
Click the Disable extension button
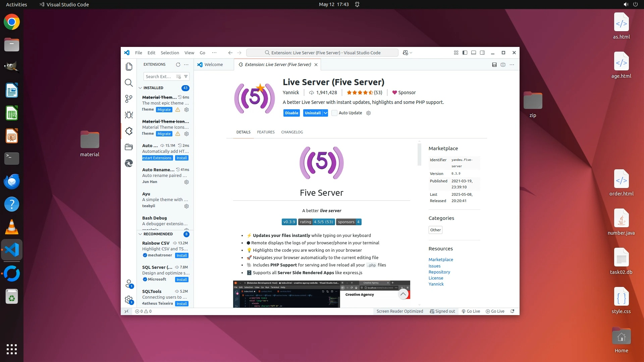pyautogui.click(x=291, y=113)
